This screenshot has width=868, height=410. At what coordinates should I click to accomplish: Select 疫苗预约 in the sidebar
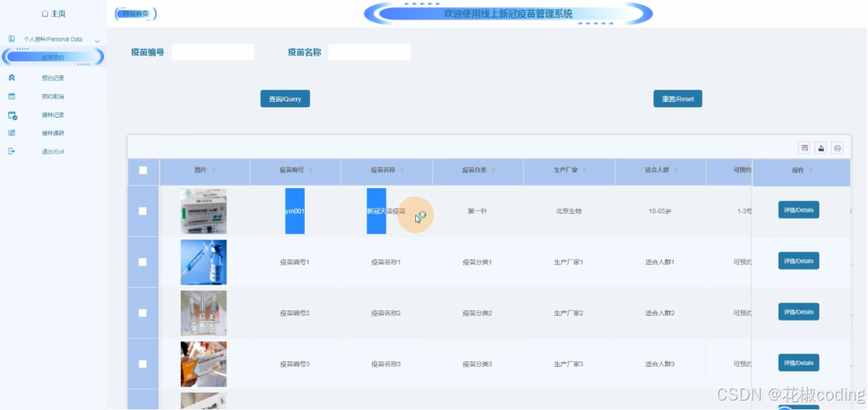(x=53, y=56)
